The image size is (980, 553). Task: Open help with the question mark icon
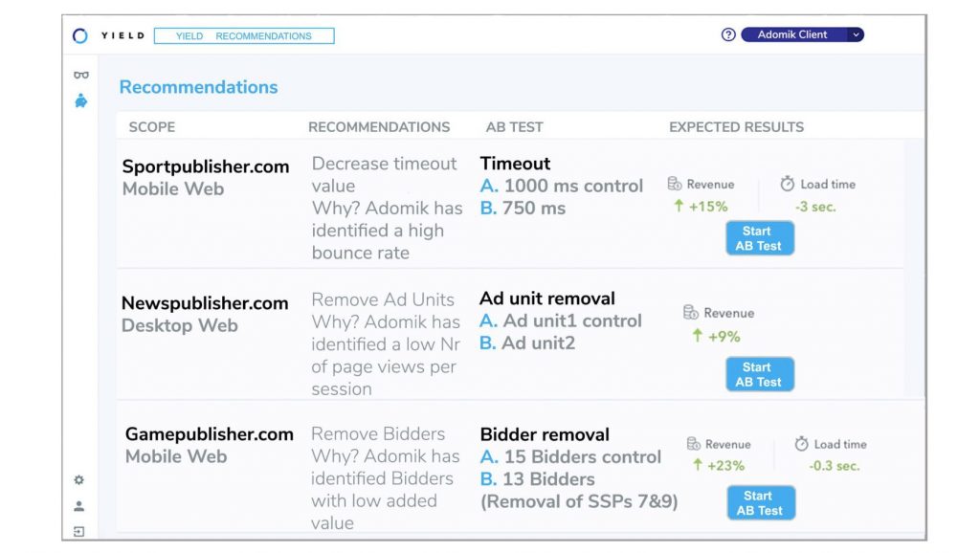(x=728, y=34)
